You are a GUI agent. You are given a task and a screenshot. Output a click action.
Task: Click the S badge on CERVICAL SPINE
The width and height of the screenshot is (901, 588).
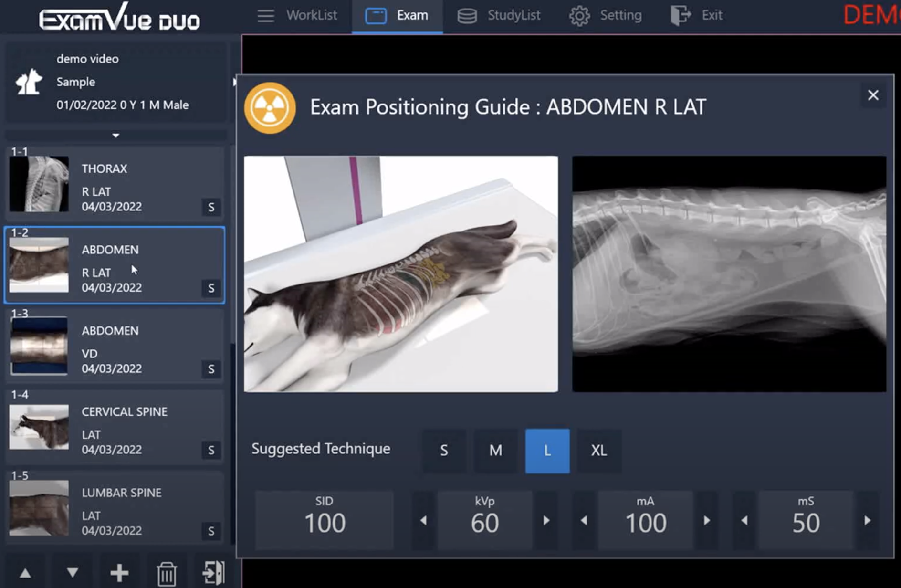pos(211,450)
